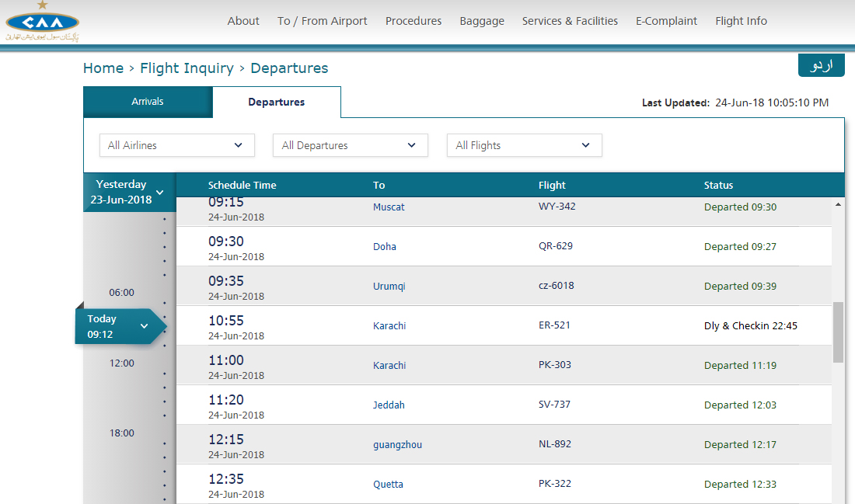Select flight number ER-521
This screenshot has width=855, height=504.
[554, 325]
